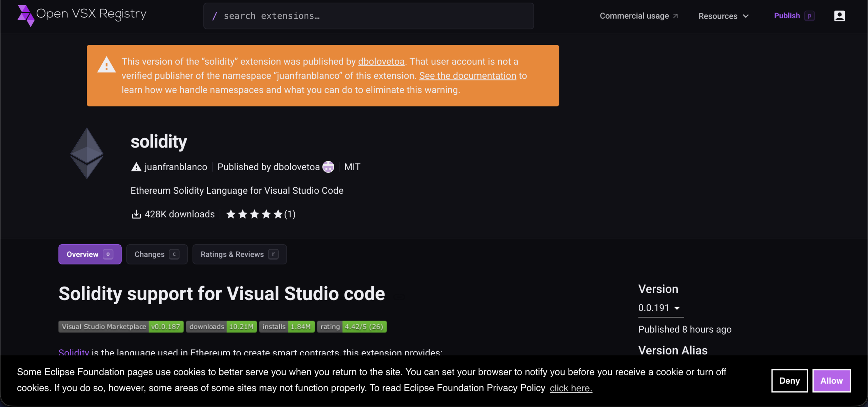Click the Visual Studio Marketplace v0.0.187 badge

121,326
